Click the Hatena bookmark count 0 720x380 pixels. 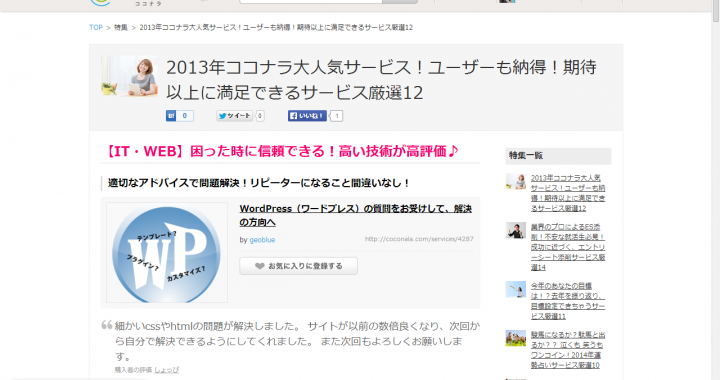[185, 116]
